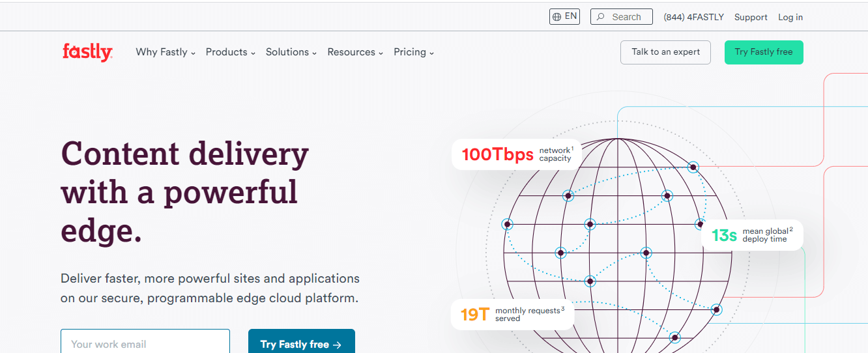The image size is (868, 353).
Task: Focus the Search field in top bar
Action: (x=621, y=16)
